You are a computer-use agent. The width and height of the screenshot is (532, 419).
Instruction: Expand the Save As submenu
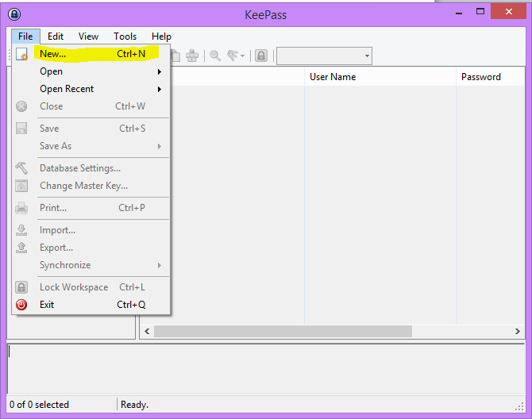pyautogui.click(x=91, y=146)
